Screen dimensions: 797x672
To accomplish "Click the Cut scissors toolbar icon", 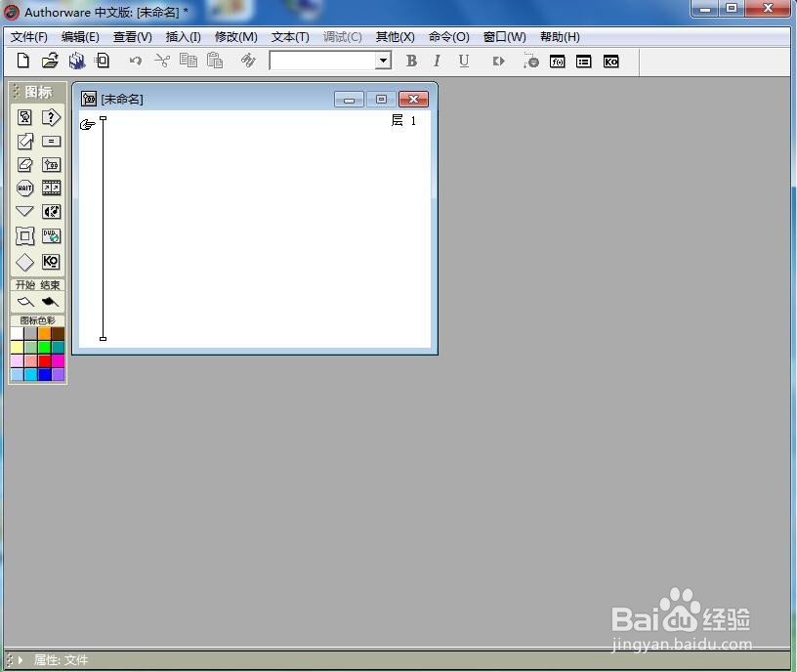I will point(162,61).
